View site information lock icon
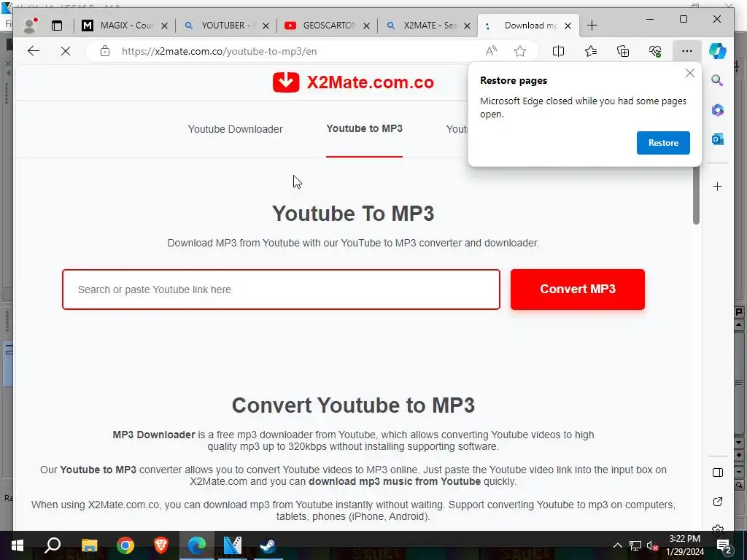Screen dimensions: 747x560 pos(105,51)
